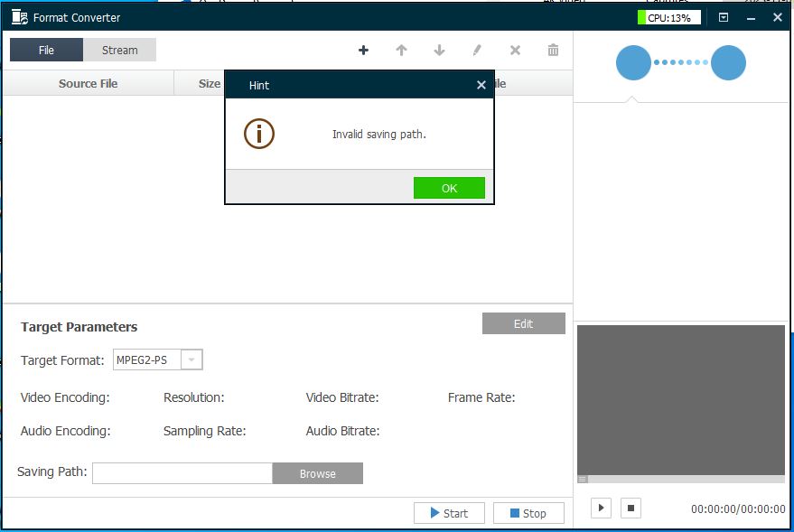The image size is (794, 532).
Task: Click the Saving Path input field
Action: [182, 473]
